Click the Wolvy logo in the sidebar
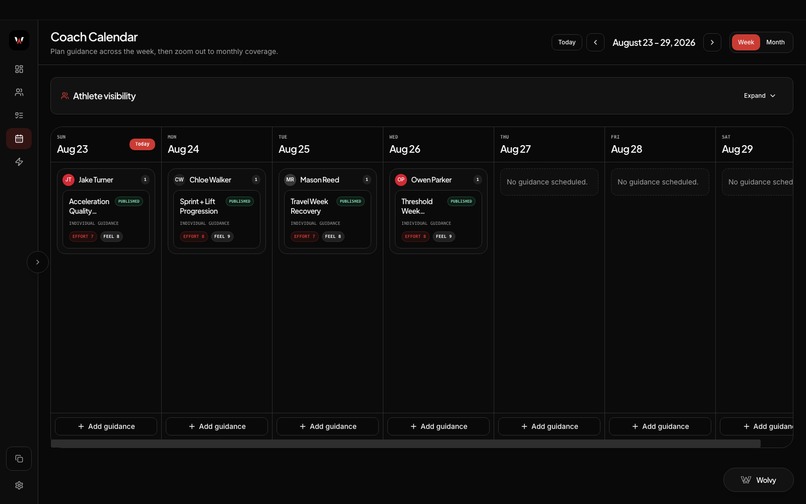 pos(19,40)
